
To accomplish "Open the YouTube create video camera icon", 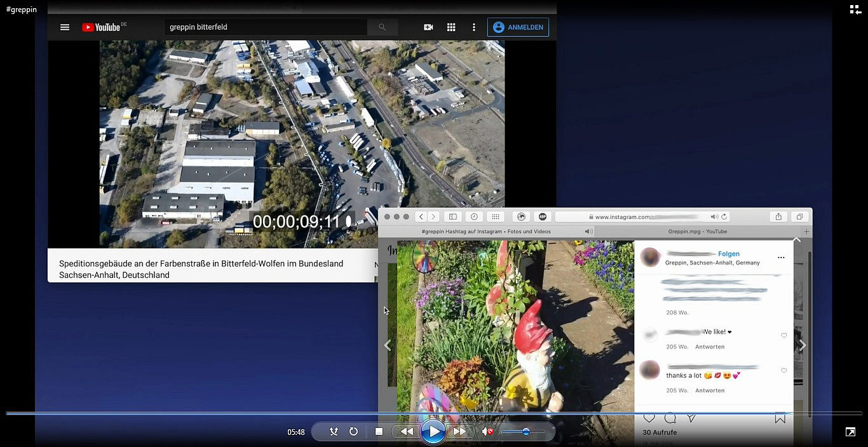I will tap(428, 27).
